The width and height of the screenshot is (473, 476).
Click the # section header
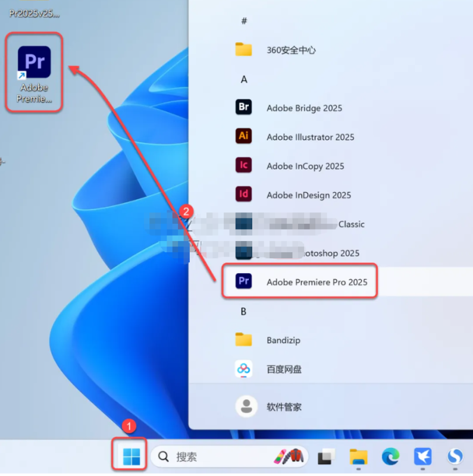click(244, 21)
